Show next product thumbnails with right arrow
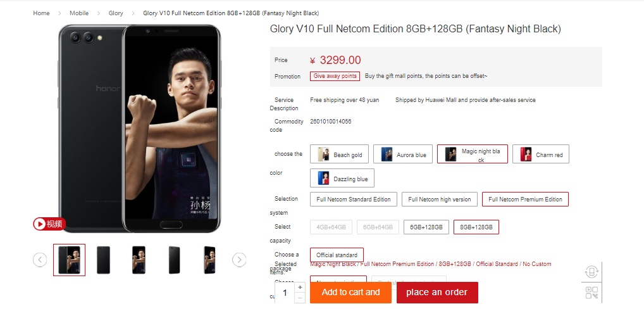The height and width of the screenshot is (311, 644). pyautogui.click(x=239, y=260)
